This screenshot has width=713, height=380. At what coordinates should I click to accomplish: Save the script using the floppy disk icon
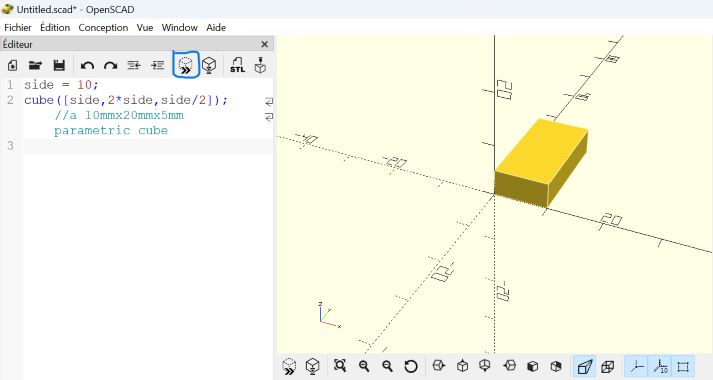pos(59,65)
